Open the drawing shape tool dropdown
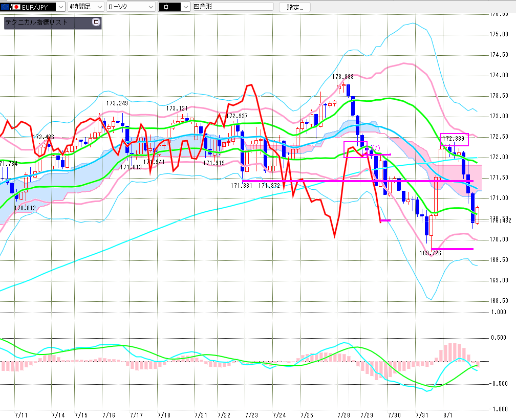Screen dimensions: 516x420 click(x=174, y=7)
